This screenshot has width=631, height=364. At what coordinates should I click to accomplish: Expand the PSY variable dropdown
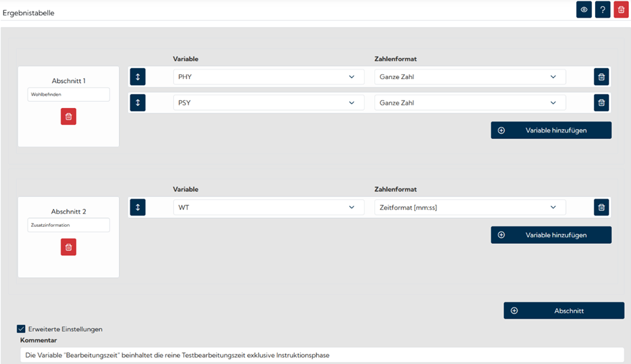click(x=268, y=103)
